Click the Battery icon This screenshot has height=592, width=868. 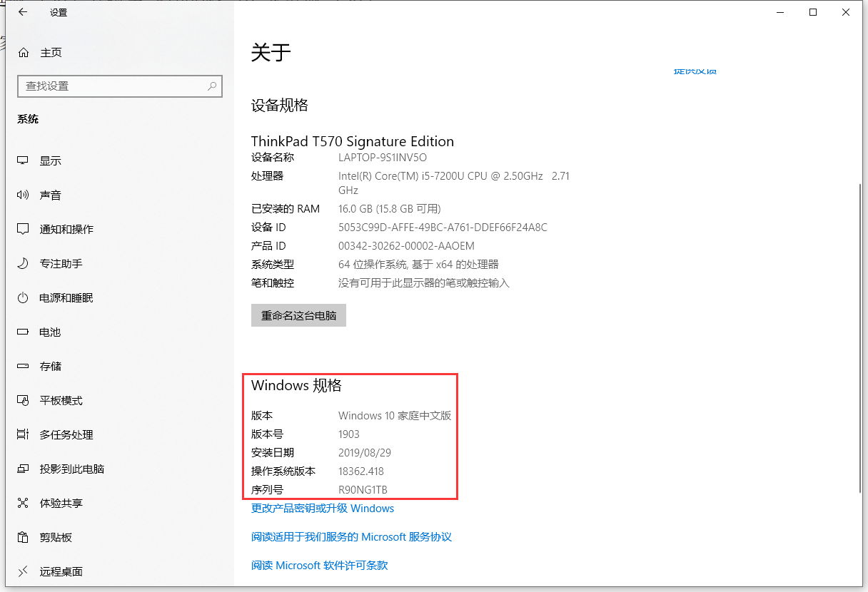24,332
